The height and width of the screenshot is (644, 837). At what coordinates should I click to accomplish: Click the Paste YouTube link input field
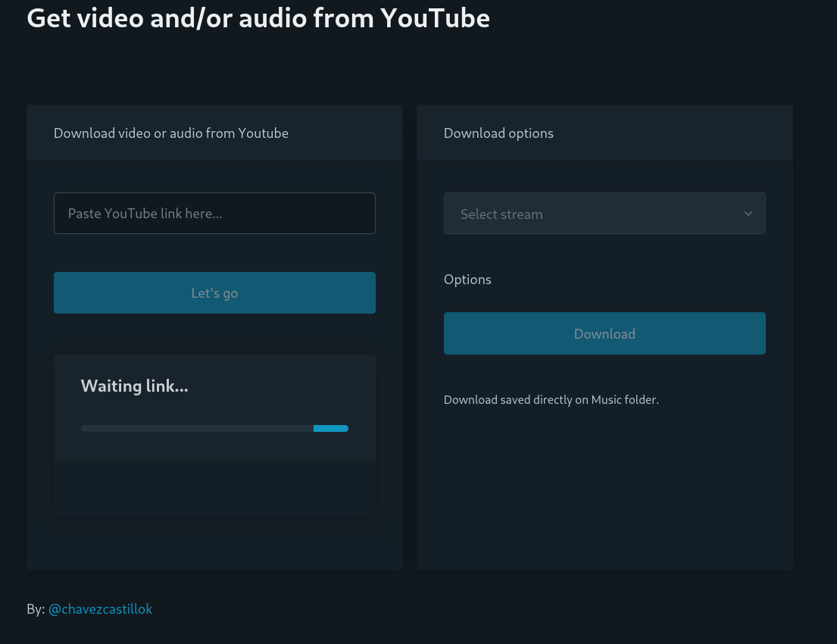(214, 213)
